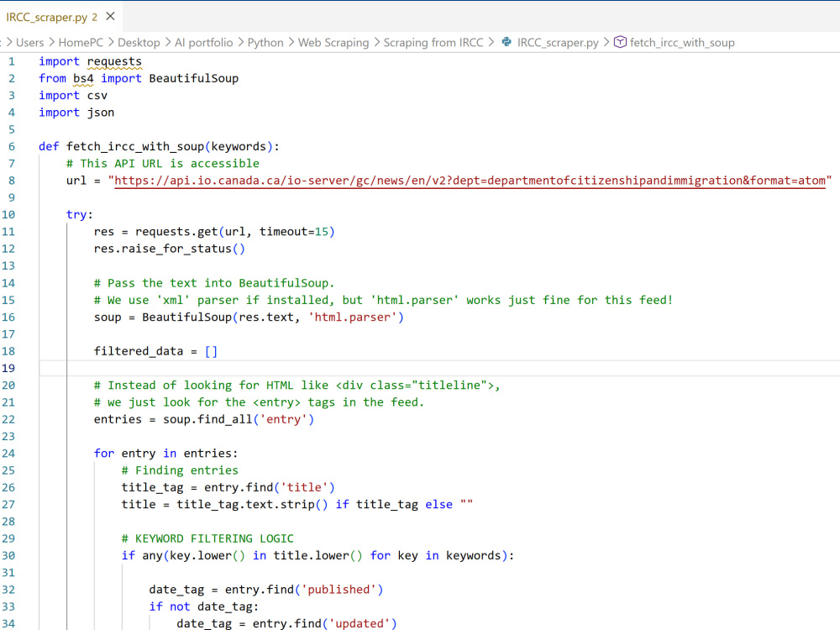Open the Web Scraping breadcrumb
This screenshot has width=840, height=630.
pyautogui.click(x=333, y=43)
